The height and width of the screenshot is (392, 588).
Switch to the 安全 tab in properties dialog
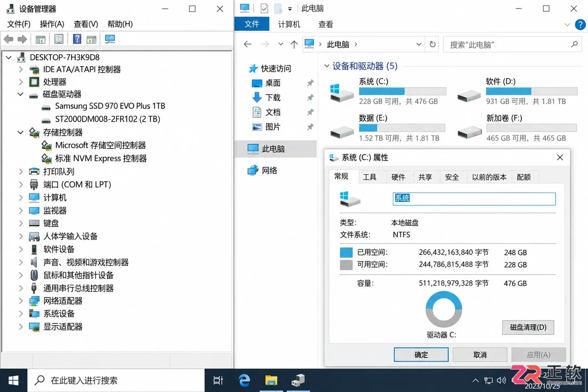click(x=452, y=177)
